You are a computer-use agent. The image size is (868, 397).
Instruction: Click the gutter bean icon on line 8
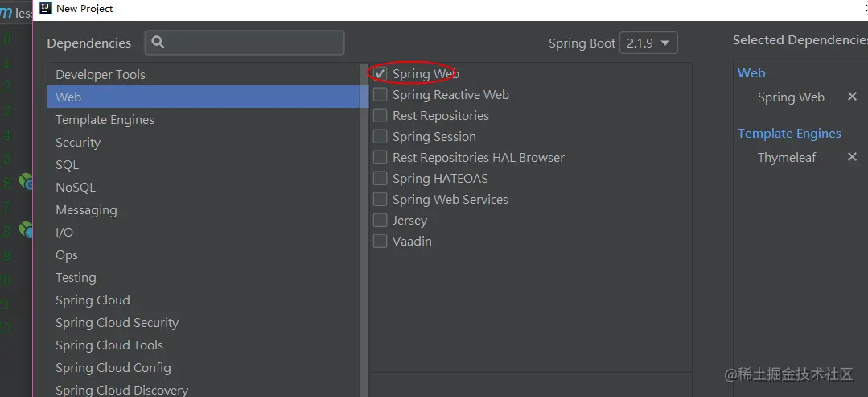coord(26,229)
